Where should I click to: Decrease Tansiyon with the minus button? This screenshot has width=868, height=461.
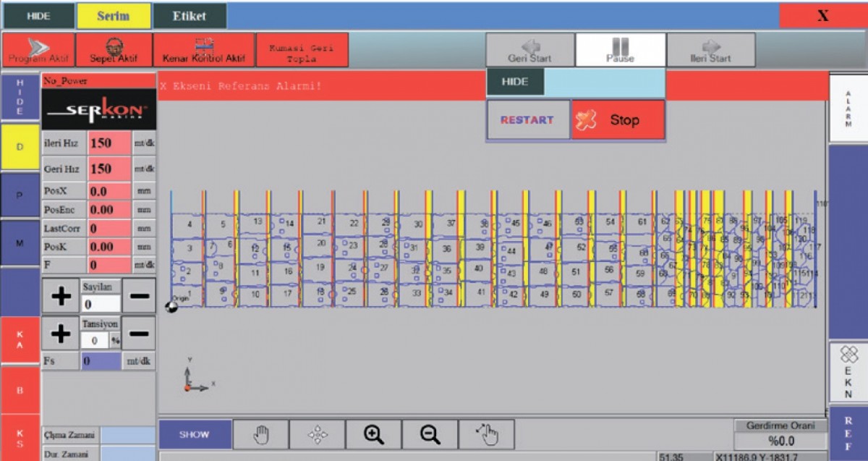pyautogui.click(x=139, y=334)
